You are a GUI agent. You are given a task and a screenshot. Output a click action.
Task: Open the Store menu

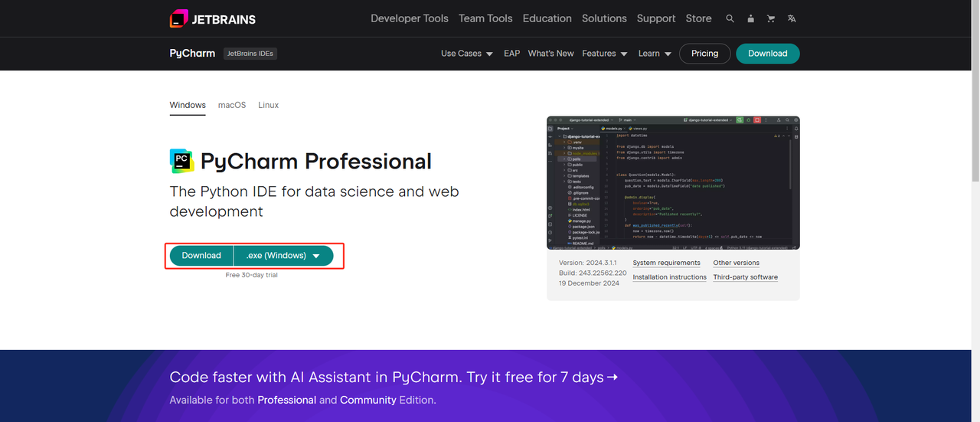tap(698, 18)
